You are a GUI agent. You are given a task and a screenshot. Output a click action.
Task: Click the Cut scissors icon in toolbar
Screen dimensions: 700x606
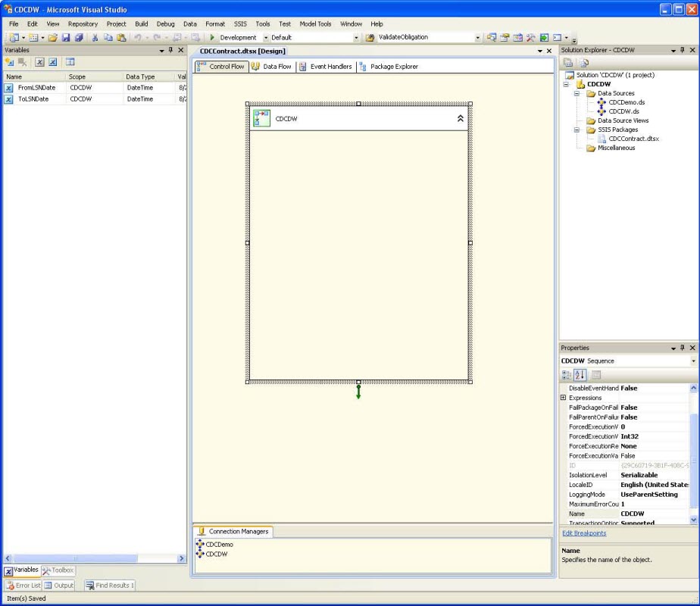95,37
